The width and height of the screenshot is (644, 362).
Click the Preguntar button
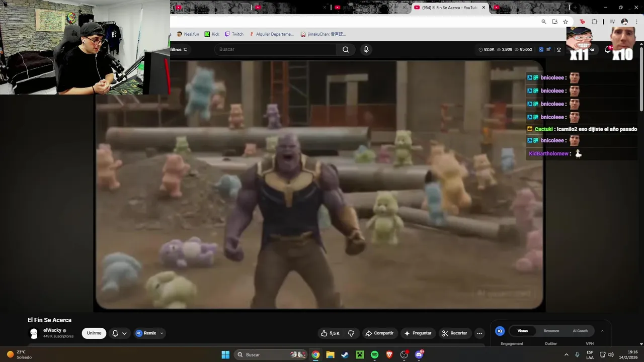point(418,333)
